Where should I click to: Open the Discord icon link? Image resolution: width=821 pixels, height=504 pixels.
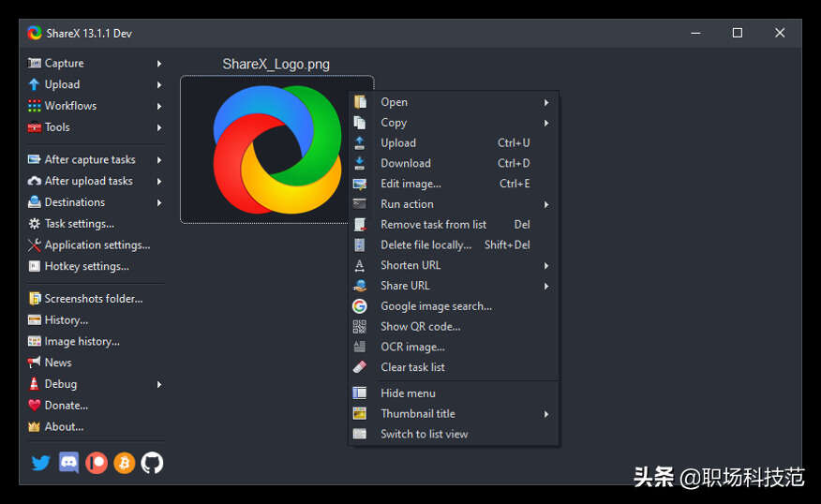(x=68, y=463)
